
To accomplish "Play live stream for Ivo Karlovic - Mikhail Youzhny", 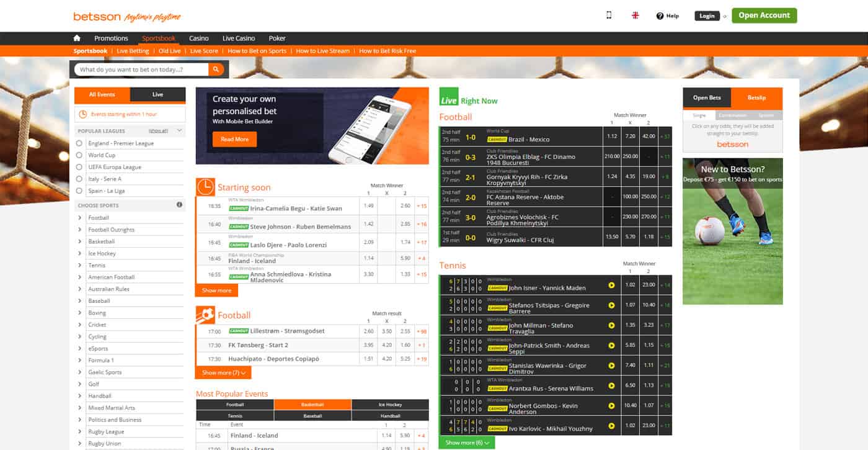I will click(611, 426).
